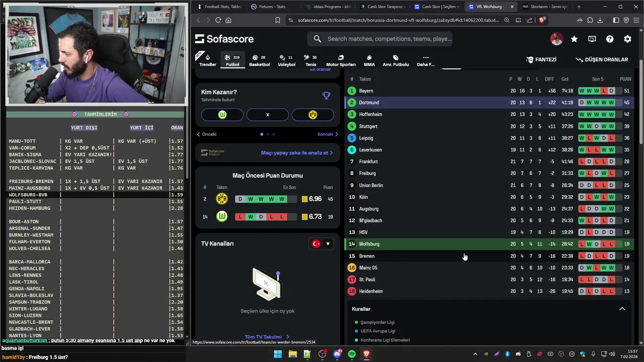This screenshot has height=362, width=644.
Task: Open Sofascore settings gear
Action: tap(627, 39)
